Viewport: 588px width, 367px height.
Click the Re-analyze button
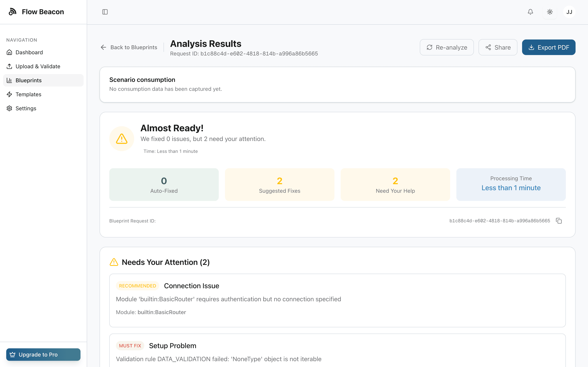[446, 47]
